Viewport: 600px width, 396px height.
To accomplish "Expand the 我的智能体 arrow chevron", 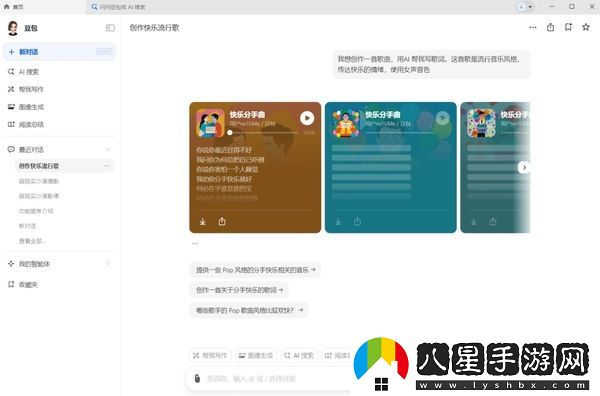I will 108,264.
